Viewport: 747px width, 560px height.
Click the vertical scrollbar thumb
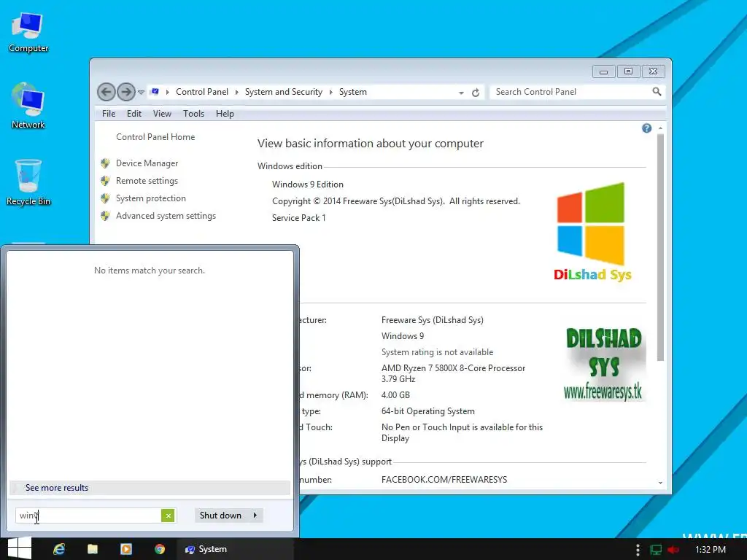pos(660,247)
